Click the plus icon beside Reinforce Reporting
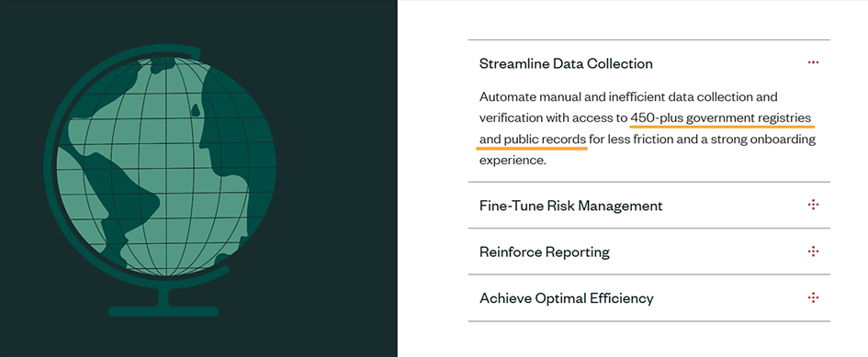 click(x=813, y=251)
